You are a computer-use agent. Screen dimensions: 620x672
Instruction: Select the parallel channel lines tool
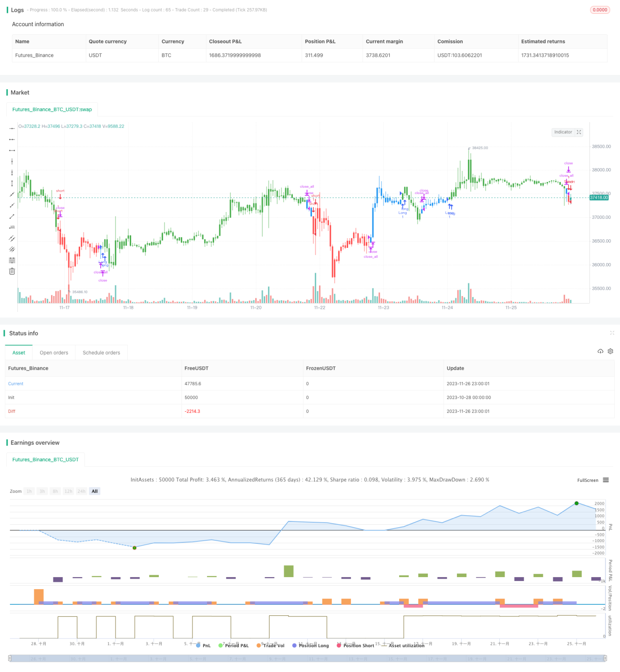(12, 238)
